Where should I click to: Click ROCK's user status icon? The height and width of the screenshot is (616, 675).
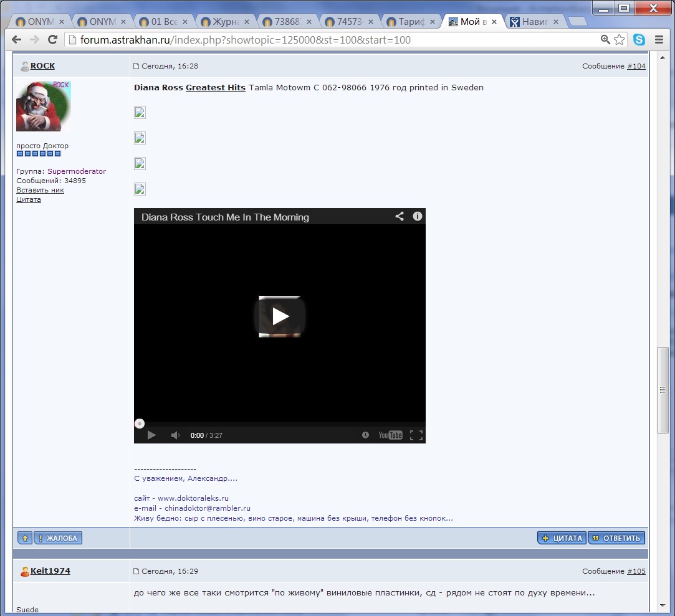coord(24,67)
